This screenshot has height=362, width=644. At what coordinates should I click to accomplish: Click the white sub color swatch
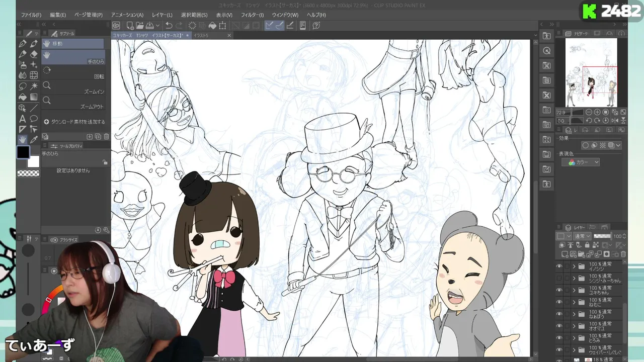pos(33,161)
